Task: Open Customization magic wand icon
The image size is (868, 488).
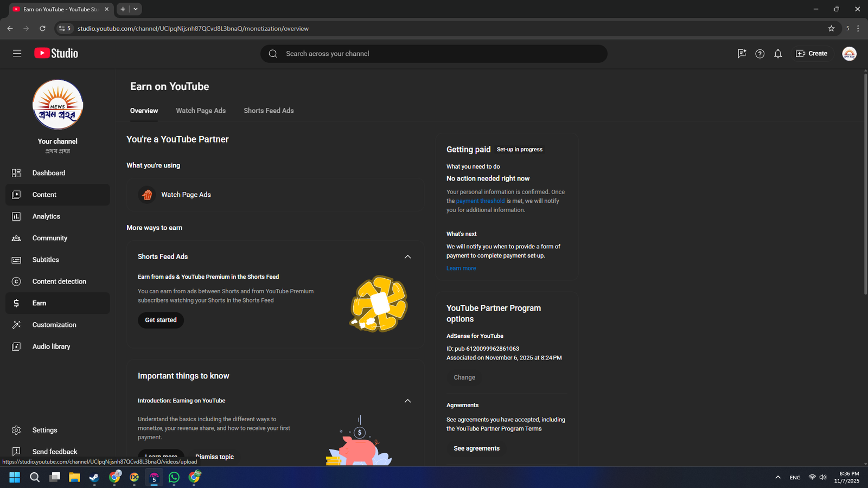Action: click(x=16, y=325)
